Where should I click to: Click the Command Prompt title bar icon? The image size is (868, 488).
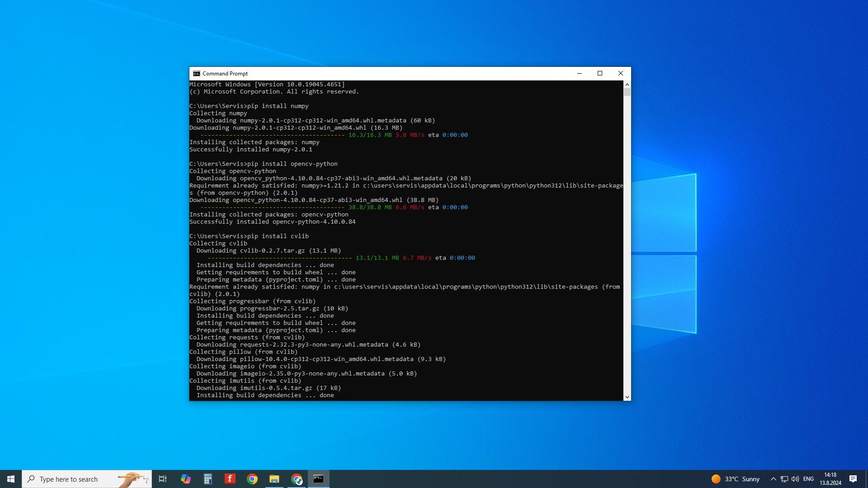(197, 73)
